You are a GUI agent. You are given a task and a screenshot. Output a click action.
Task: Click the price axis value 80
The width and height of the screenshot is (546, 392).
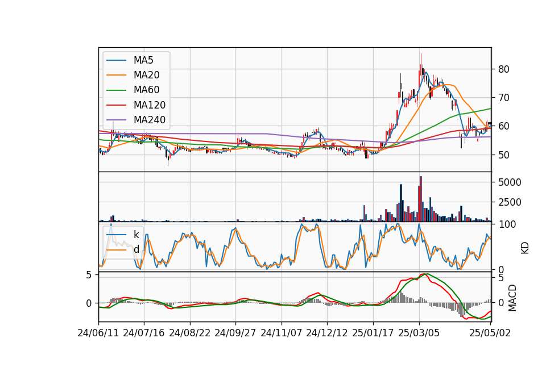coord(504,69)
